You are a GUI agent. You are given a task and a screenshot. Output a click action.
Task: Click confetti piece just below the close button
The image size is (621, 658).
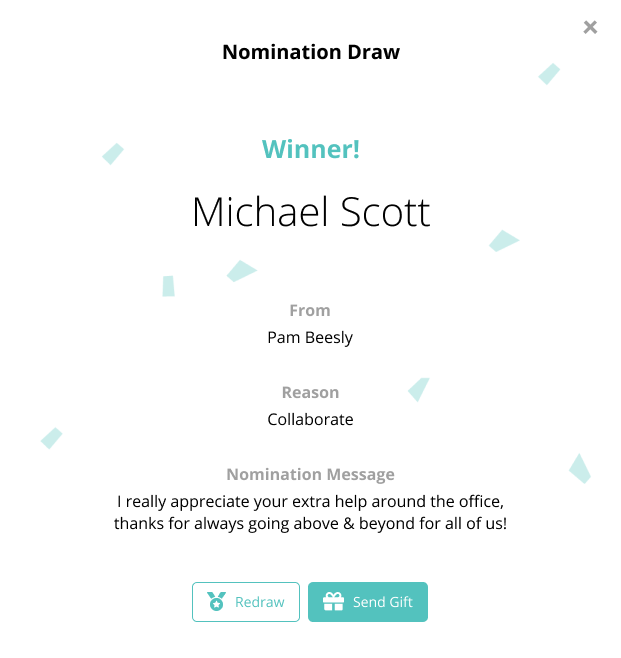(x=549, y=74)
